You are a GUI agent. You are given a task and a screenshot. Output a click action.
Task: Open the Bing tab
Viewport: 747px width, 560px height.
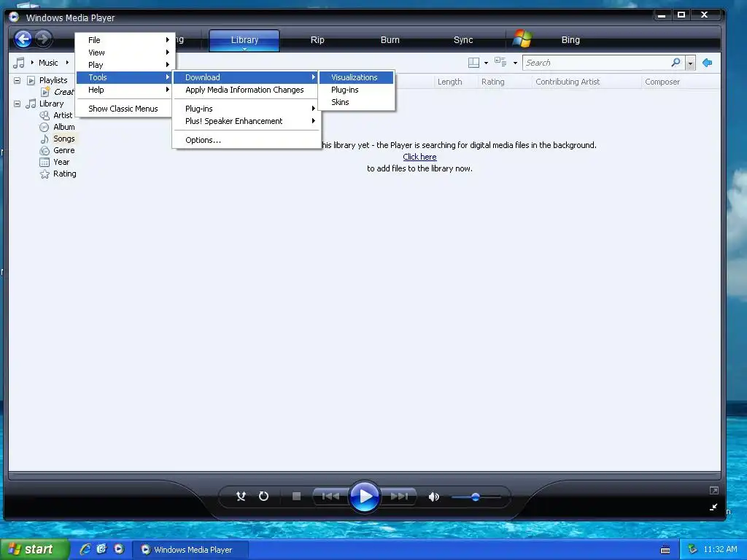[570, 40]
